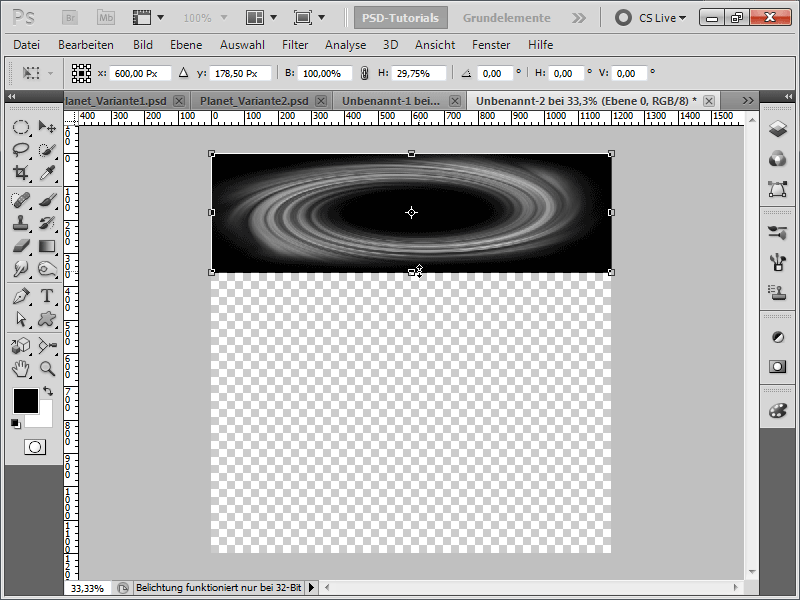Image resolution: width=800 pixels, height=600 pixels.
Task: Select the 3D Camera tool
Action: 47,346
